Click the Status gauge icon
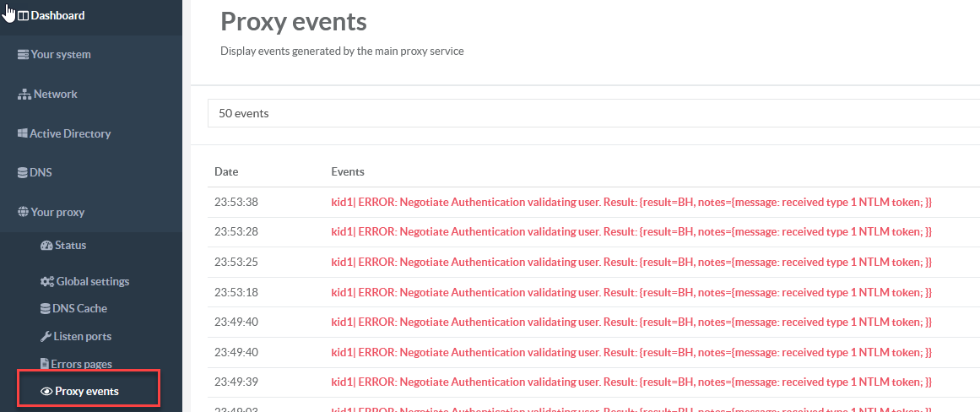Image resolution: width=980 pixels, height=412 pixels. tap(46, 246)
